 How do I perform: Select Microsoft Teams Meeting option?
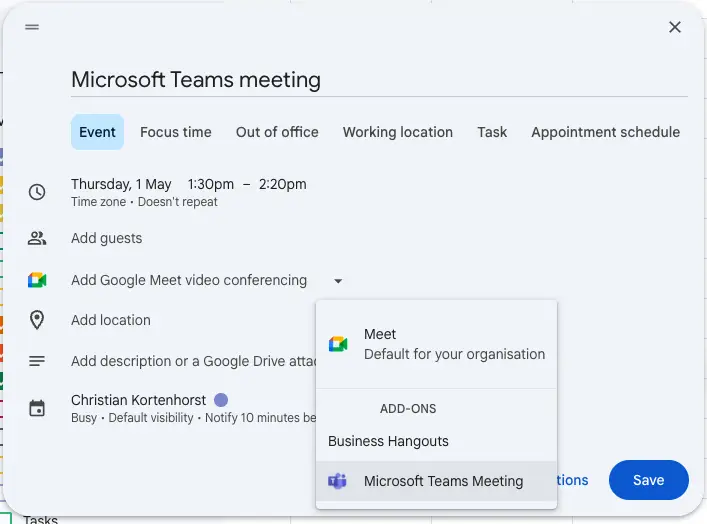click(x=443, y=481)
